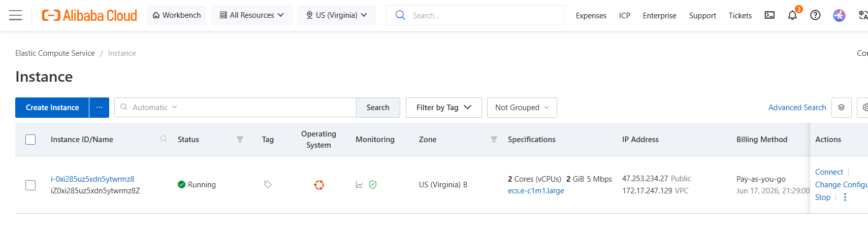Click the security shield icon
The height and width of the screenshot is (236, 868).
point(373,185)
